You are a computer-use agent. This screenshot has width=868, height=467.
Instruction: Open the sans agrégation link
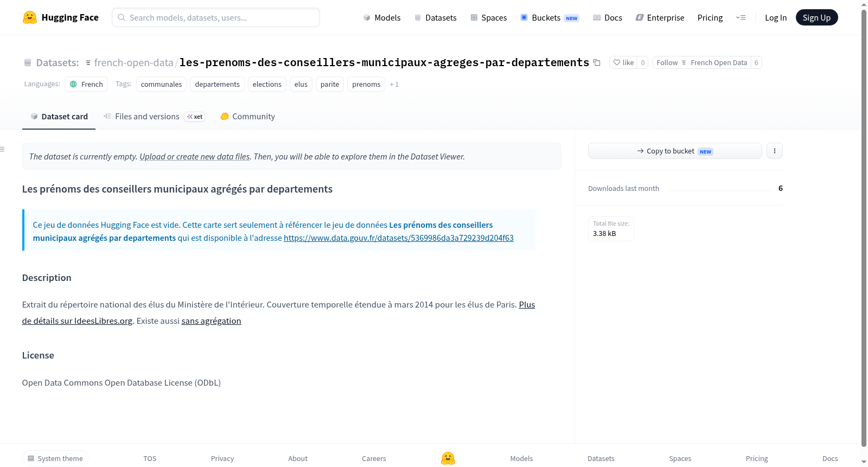pos(211,321)
